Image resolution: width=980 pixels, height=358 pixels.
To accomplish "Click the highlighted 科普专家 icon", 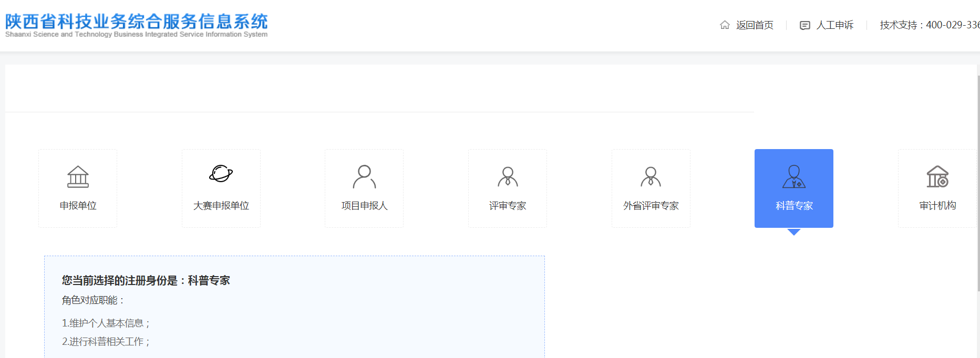I will pos(794,177).
